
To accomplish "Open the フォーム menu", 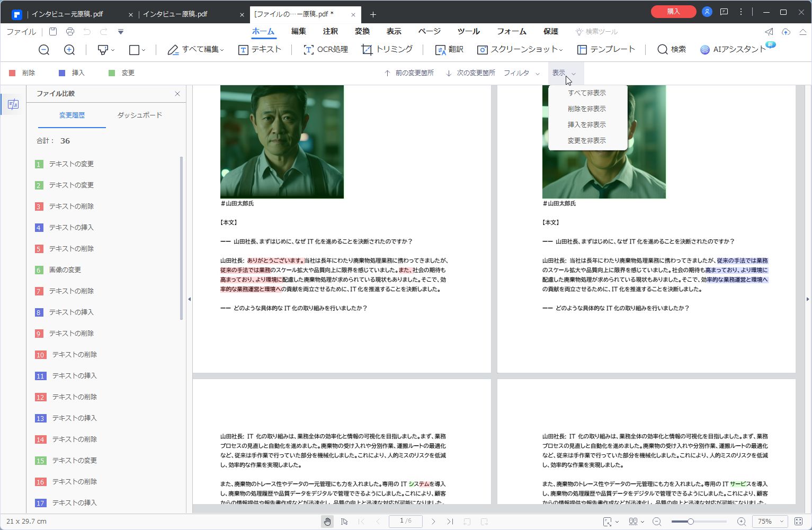I will (512, 31).
